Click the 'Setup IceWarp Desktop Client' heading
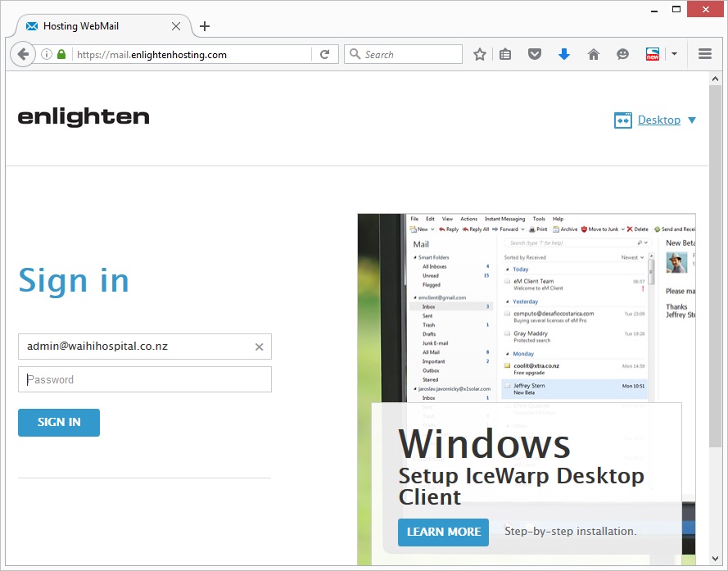 (x=521, y=486)
